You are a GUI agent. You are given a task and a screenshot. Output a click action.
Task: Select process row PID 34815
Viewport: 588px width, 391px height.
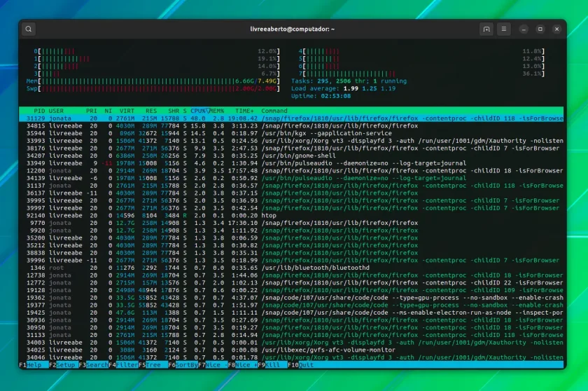[291, 125]
